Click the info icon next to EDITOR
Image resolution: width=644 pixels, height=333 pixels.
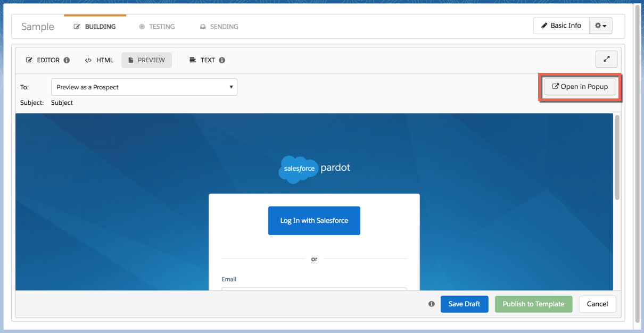[67, 60]
